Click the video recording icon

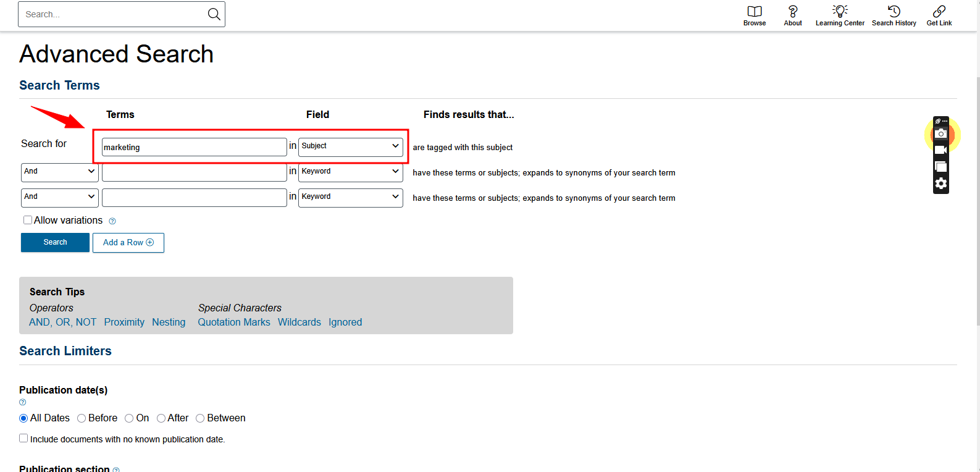pos(940,150)
